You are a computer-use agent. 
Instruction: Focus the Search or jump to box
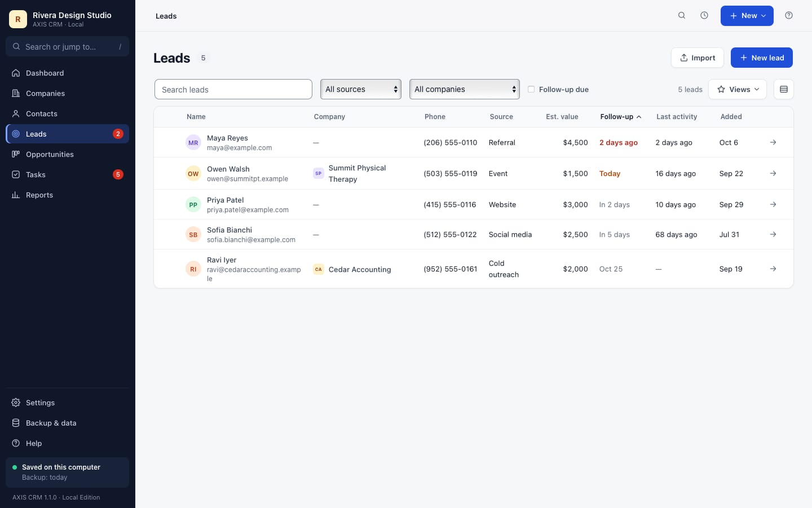[x=67, y=46]
